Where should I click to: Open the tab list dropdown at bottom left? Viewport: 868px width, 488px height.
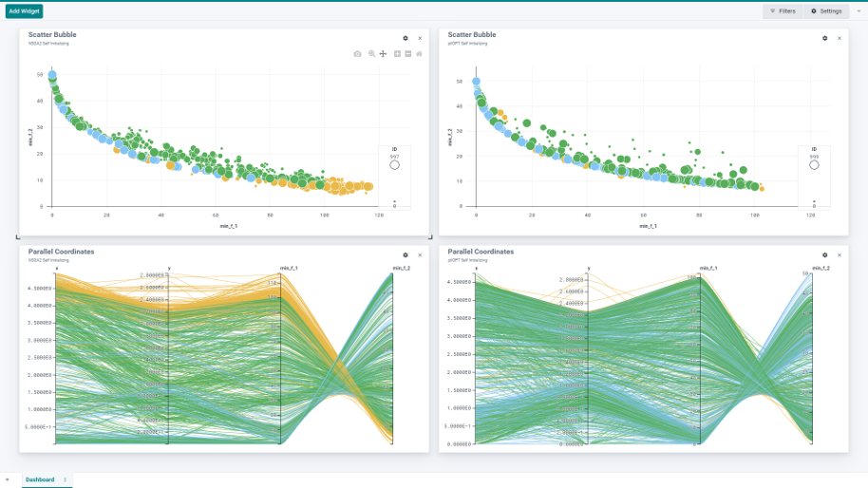coord(8,479)
